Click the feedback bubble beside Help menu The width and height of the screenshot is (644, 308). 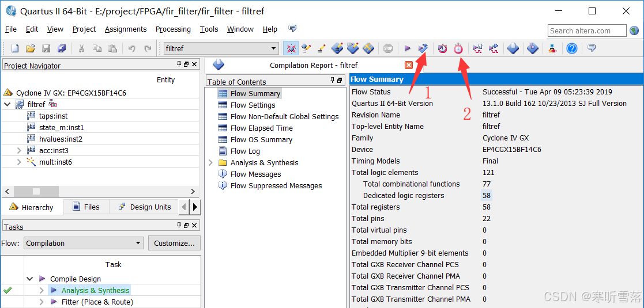[292, 28]
